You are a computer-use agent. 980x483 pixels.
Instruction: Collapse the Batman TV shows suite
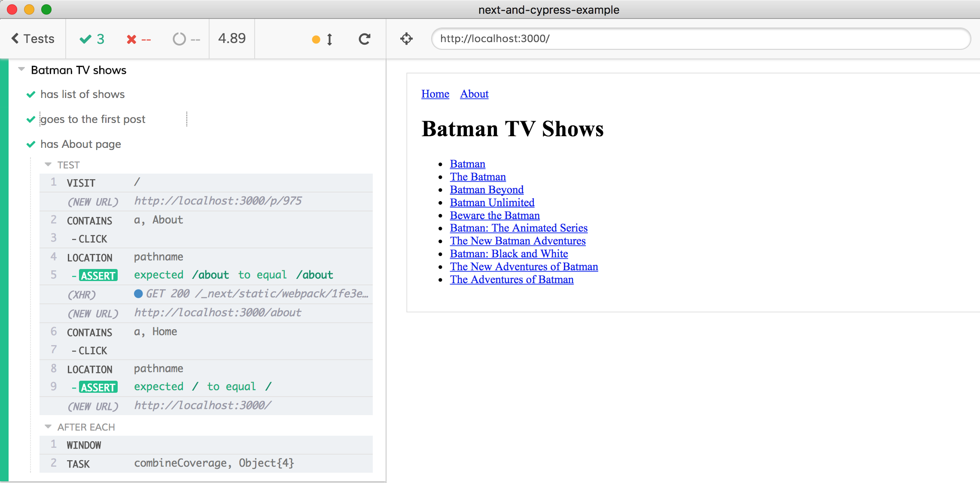point(21,69)
